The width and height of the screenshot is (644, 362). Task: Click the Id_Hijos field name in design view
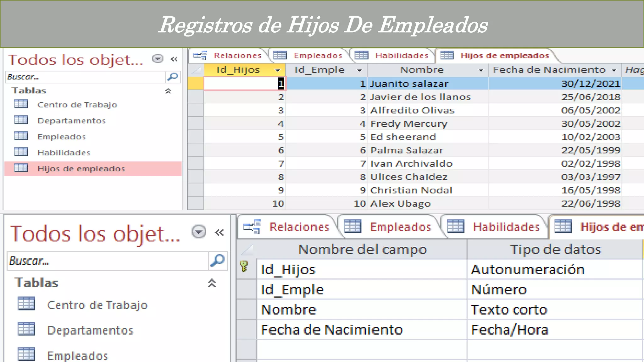click(362, 269)
